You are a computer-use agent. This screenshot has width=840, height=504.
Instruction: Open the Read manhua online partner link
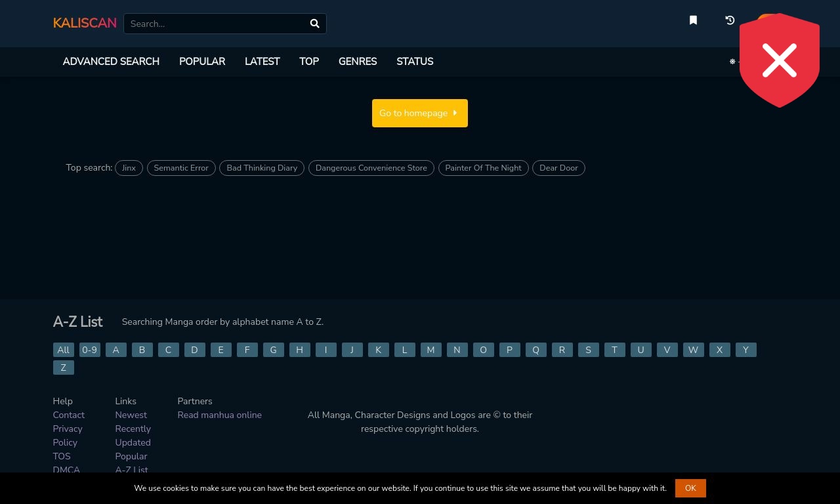pyautogui.click(x=219, y=415)
